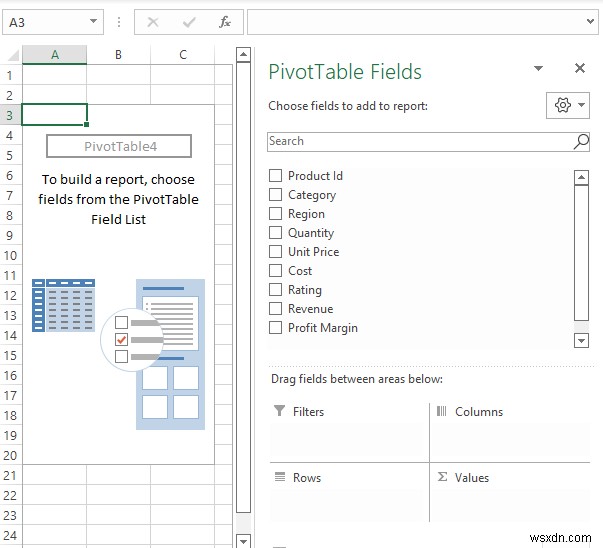603x548 pixels.
Task: Click cell B1
Action: point(118,75)
